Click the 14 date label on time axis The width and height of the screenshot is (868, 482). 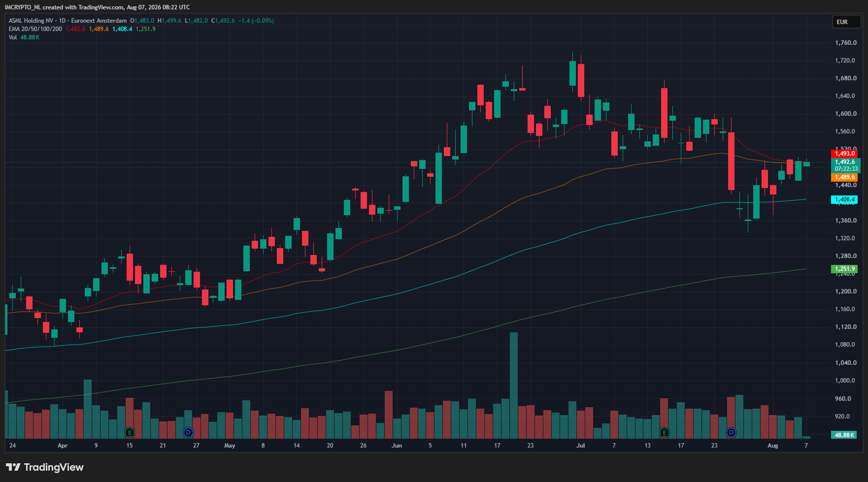297,446
